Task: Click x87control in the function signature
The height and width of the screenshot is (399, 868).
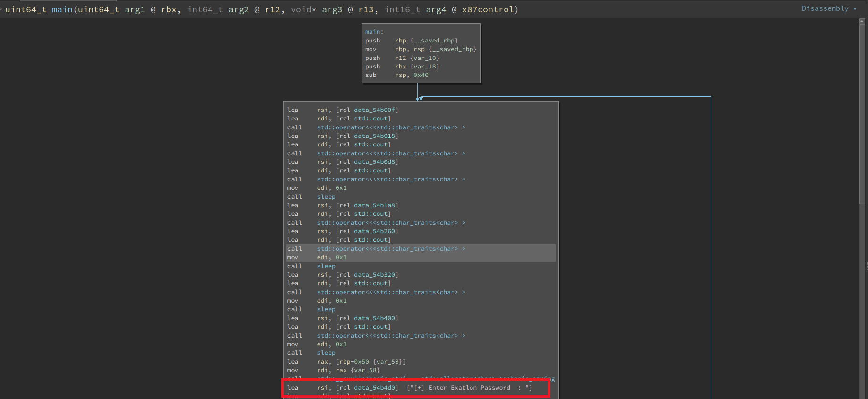Action: [488, 9]
